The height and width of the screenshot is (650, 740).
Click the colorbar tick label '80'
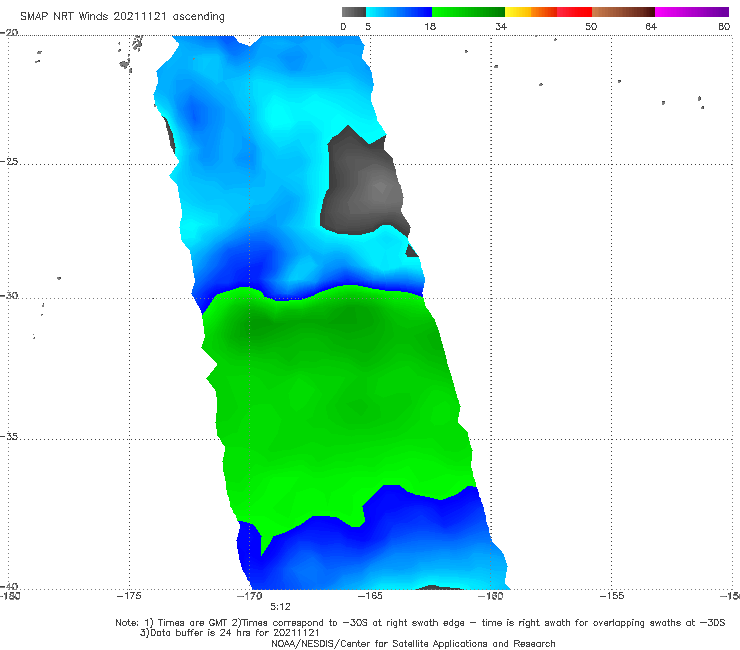click(724, 26)
